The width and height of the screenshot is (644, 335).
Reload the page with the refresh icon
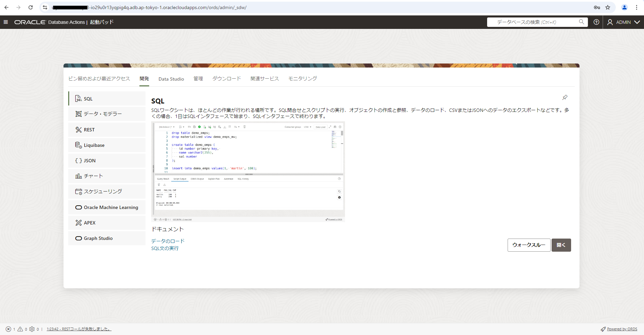click(x=31, y=7)
